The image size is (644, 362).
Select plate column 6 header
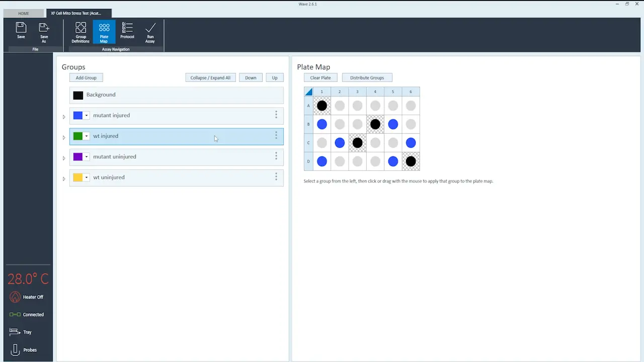pyautogui.click(x=411, y=92)
